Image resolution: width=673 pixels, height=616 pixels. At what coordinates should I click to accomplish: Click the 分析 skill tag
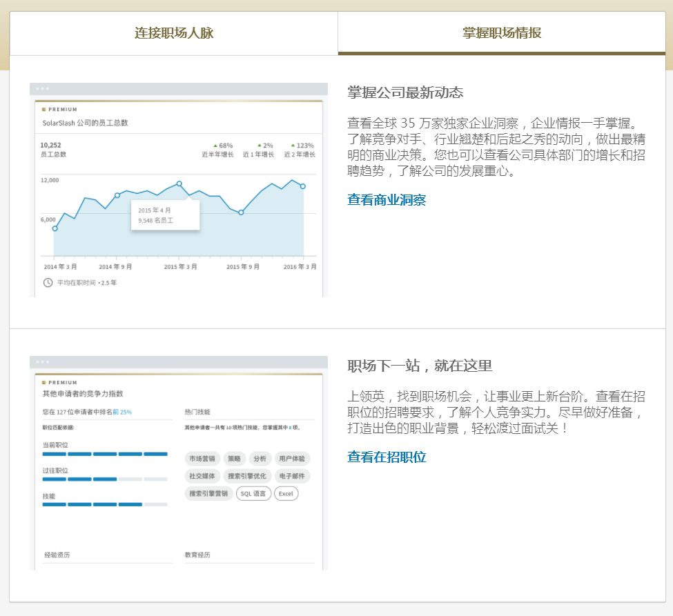260,459
